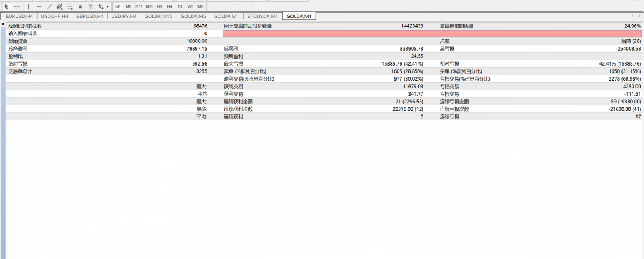The width and height of the screenshot is (644, 259).
Task: Click the profit factor value 1.31
Action: click(x=202, y=56)
